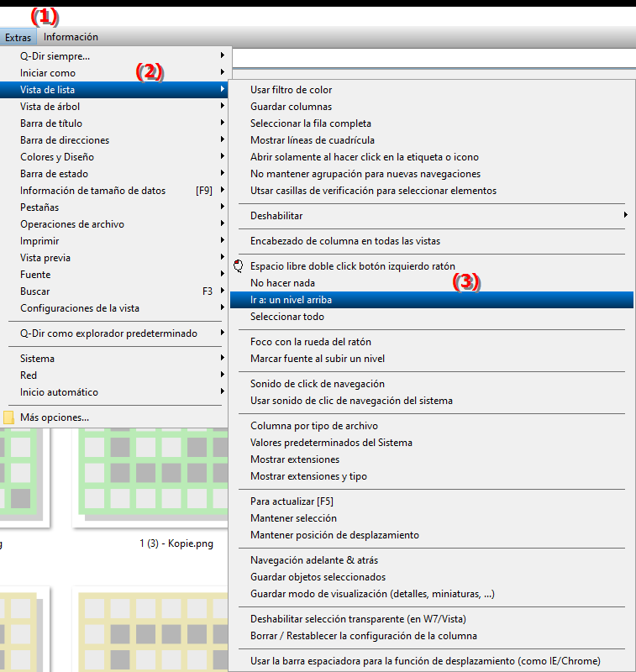
Task: Toggle Usar filtro de color
Action: 432,90
